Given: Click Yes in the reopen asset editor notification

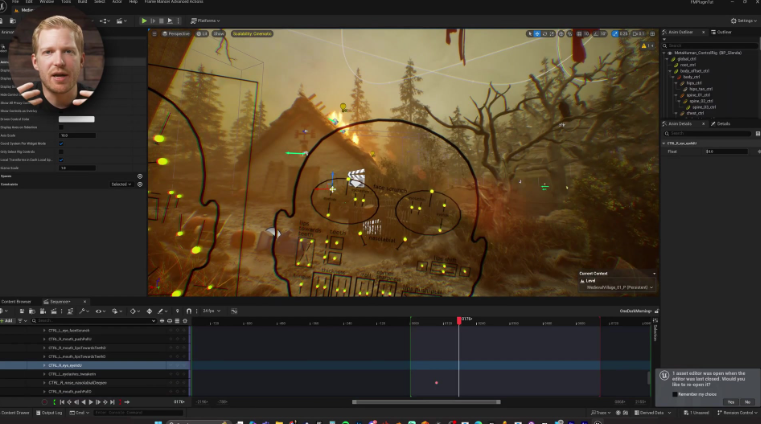Looking at the screenshot, I should [x=731, y=402].
